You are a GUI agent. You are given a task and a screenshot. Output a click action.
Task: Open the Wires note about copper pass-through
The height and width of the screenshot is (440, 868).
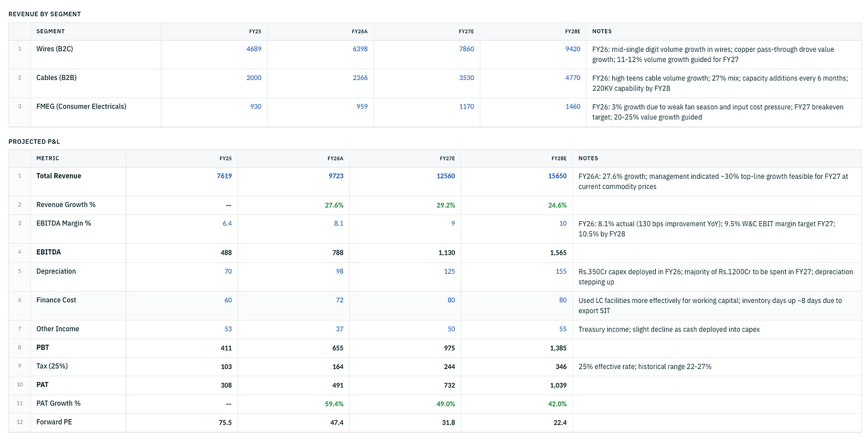(713, 54)
